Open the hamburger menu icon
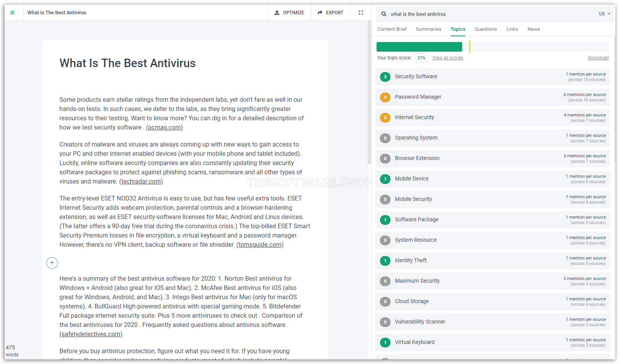 pyautogui.click(x=12, y=13)
